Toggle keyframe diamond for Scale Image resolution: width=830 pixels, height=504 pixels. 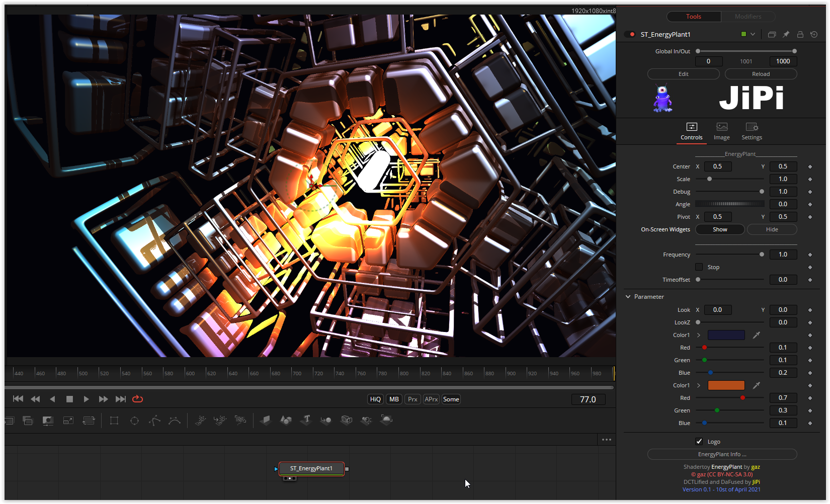(810, 179)
